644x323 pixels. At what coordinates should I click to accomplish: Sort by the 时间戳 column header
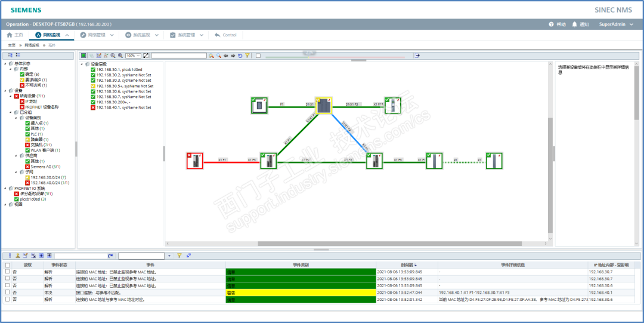[407, 266]
